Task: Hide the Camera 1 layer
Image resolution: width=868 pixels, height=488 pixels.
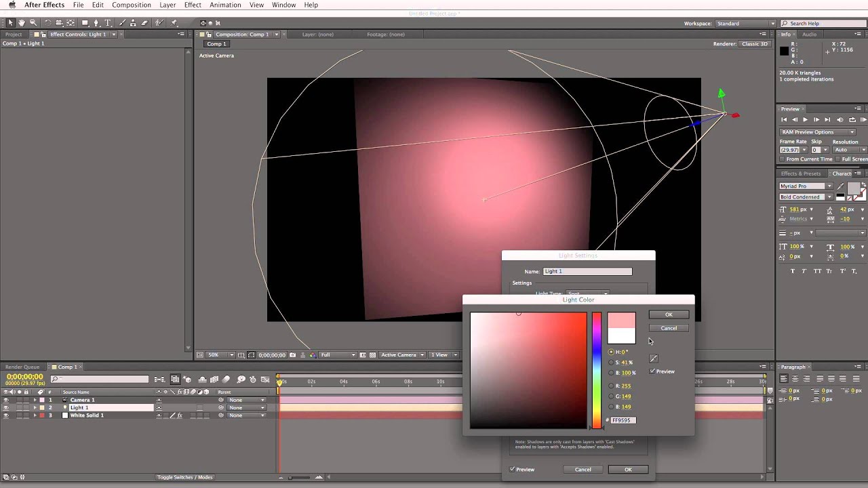Action: tap(6, 400)
